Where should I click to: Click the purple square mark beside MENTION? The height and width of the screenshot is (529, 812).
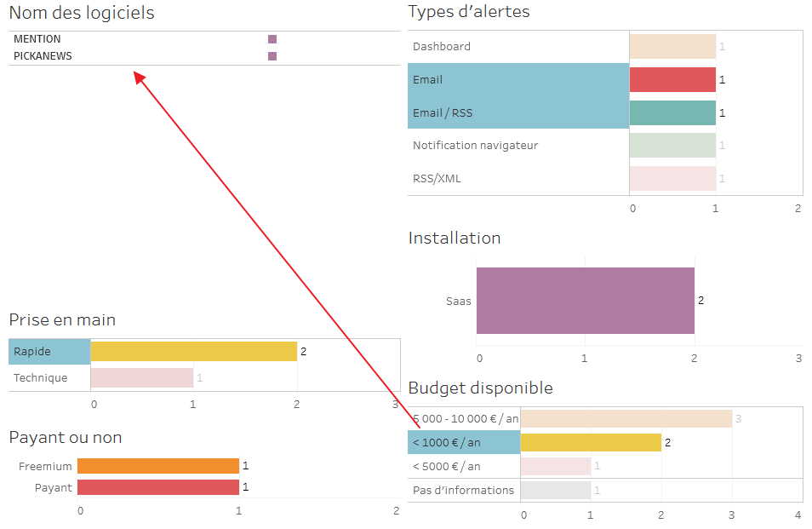point(272,39)
